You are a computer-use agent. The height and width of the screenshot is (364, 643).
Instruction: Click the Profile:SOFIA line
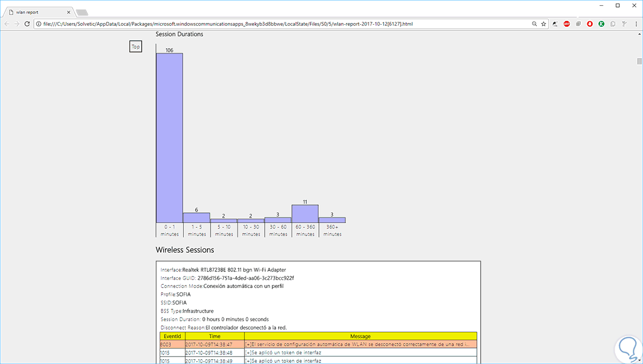[176, 294]
